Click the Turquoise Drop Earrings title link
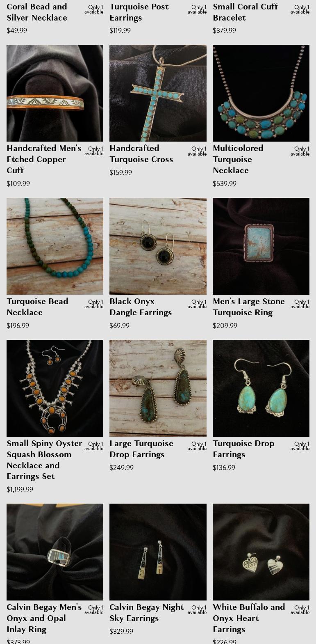 tap(243, 449)
